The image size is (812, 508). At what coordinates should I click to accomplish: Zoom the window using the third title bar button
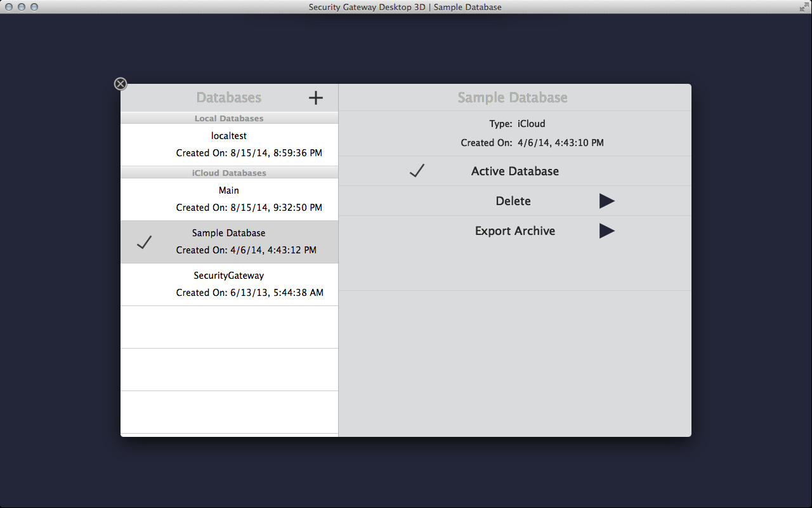(x=34, y=7)
